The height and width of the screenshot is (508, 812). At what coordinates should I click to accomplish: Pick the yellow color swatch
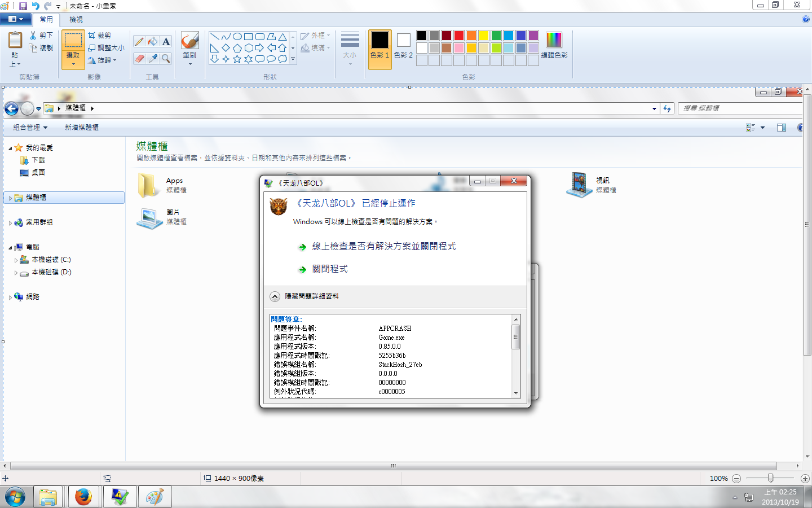(x=484, y=36)
